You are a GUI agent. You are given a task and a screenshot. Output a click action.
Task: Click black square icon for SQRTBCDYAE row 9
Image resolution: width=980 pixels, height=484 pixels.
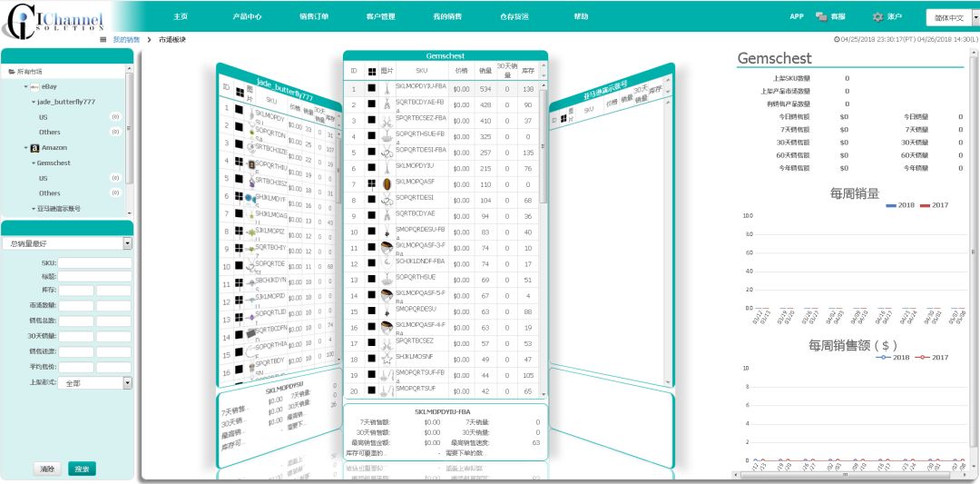click(372, 216)
